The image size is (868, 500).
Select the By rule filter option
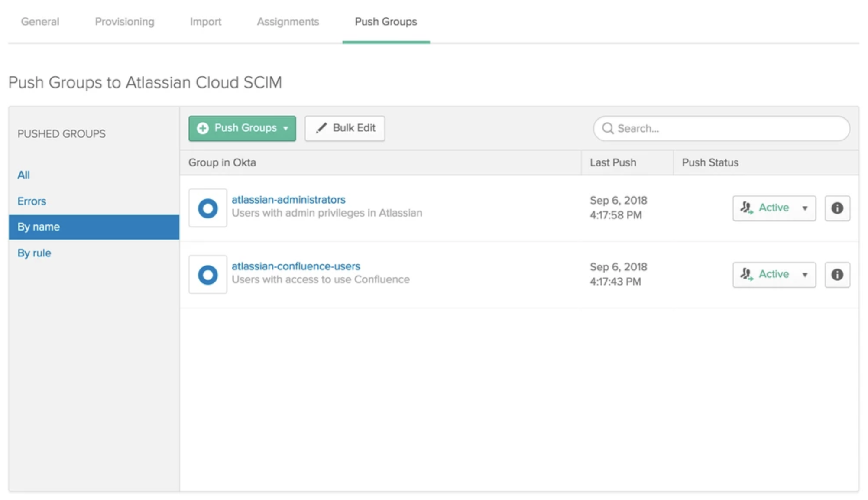pos(35,253)
